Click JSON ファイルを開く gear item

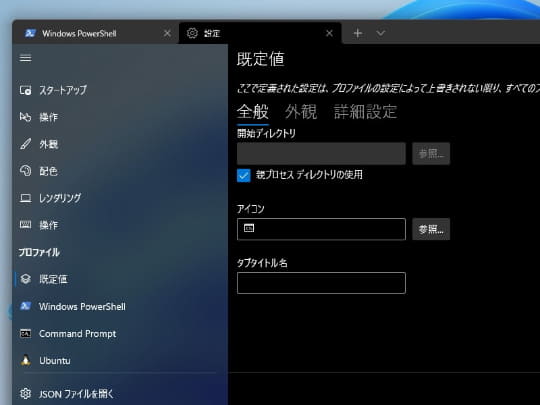[120, 394]
